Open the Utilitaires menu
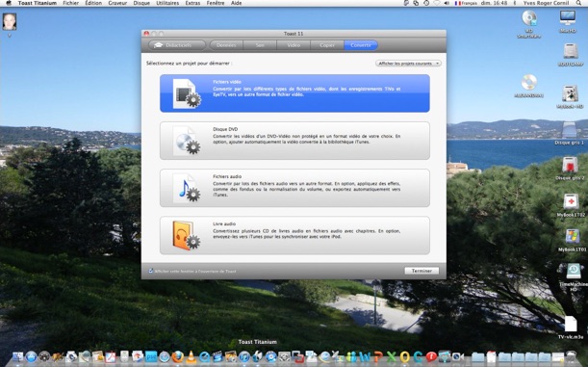The height and width of the screenshot is (367, 588). coord(167,3)
